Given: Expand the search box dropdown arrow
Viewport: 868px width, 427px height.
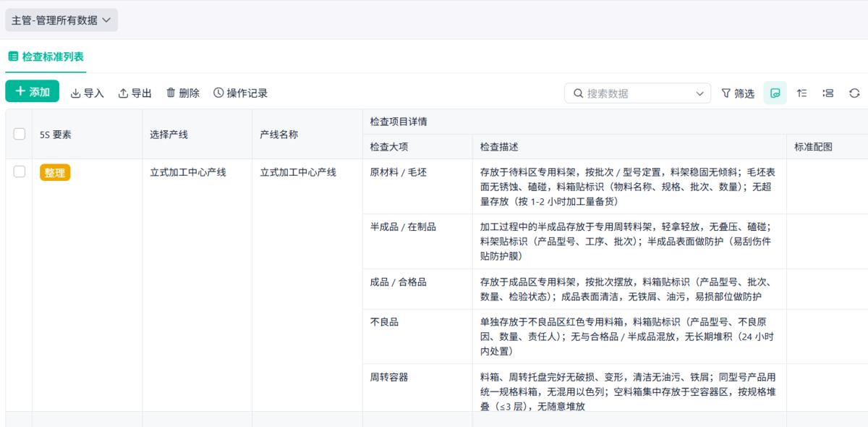Looking at the screenshot, I should click(x=699, y=93).
